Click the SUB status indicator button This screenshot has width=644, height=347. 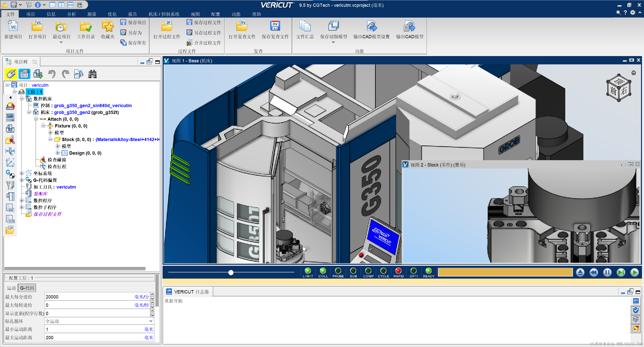point(355,272)
